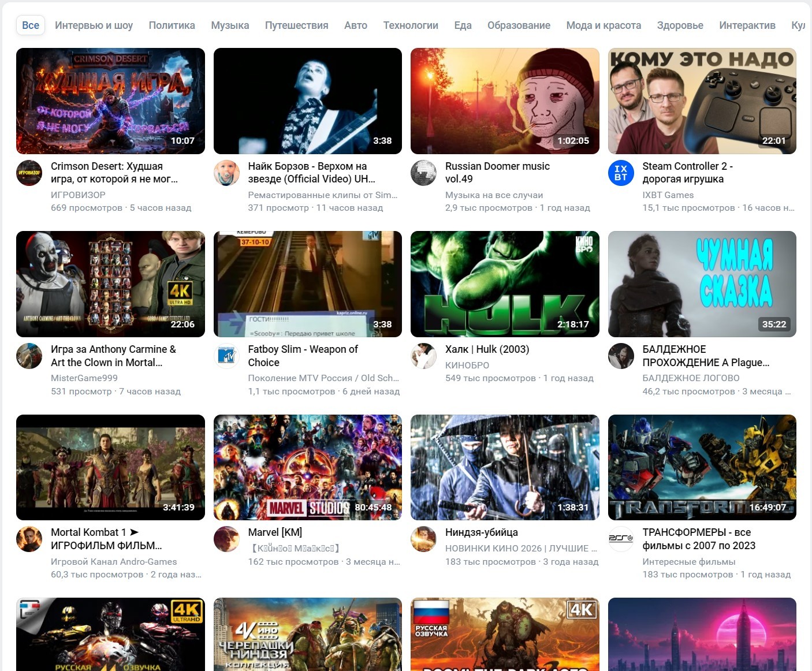Open the avatar beside Ниндзя-убийца video
The width and height of the screenshot is (812, 671).
tap(423, 539)
